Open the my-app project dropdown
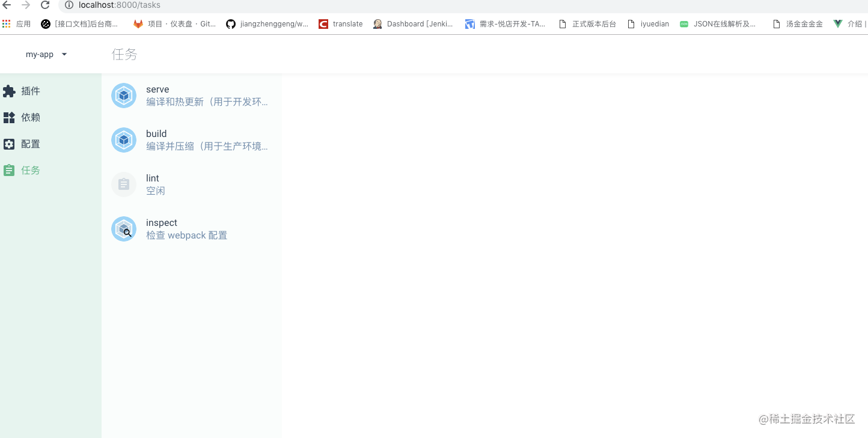Viewport: 868px width, 438px height. pyautogui.click(x=46, y=54)
